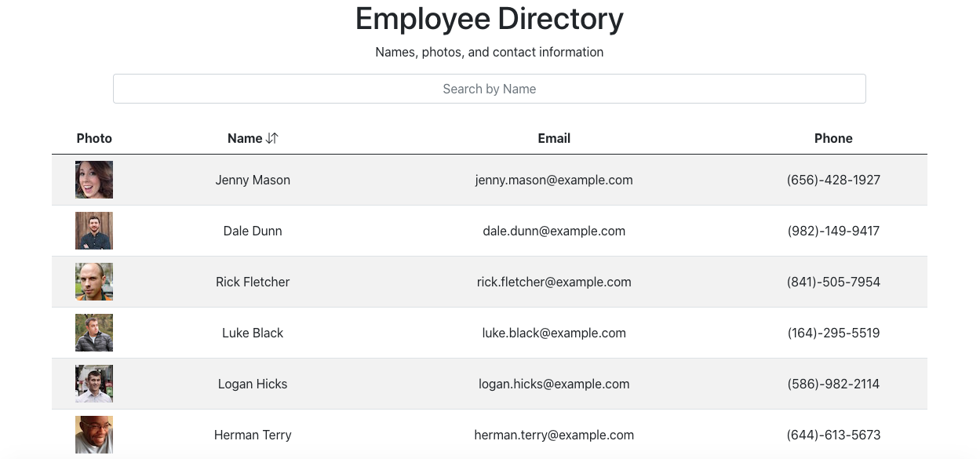Click the Search by Name input field
This screenshot has height=459, width=980.
click(x=489, y=89)
